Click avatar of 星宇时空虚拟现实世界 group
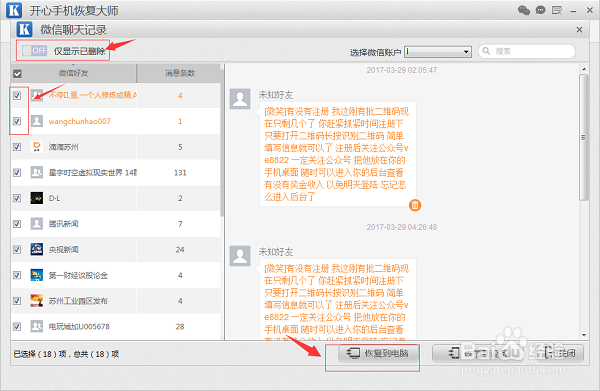Image resolution: width=600 pixels, height=391 pixels. [x=37, y=173]
